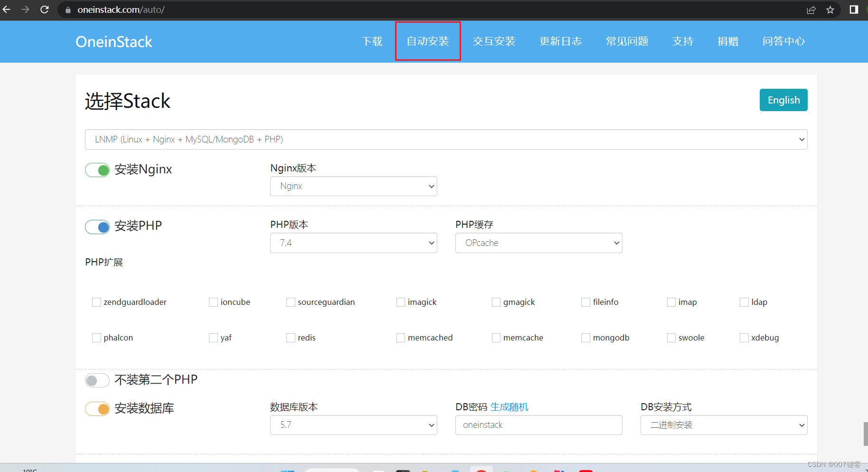The image size is (868, 472).
Task: Open the browser side panel icon
Action: tap(853, 9)
